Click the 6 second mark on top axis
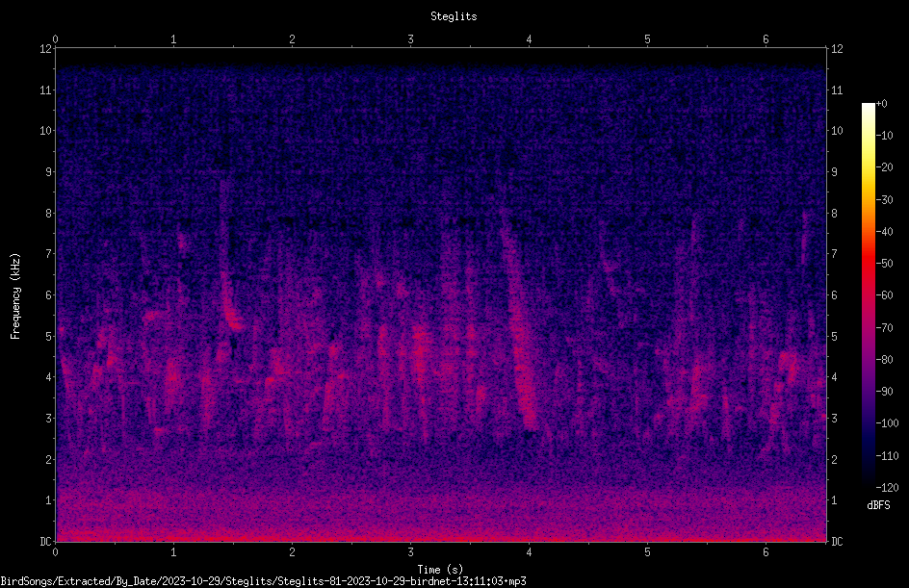The width and height of the screenshot is (909, 588). [x=766, y=39]
